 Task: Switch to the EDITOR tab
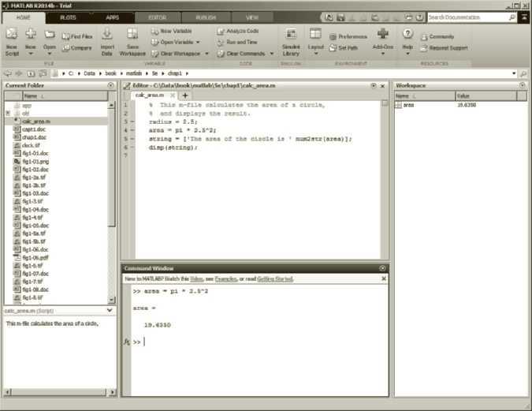click(x=158, y=17)
